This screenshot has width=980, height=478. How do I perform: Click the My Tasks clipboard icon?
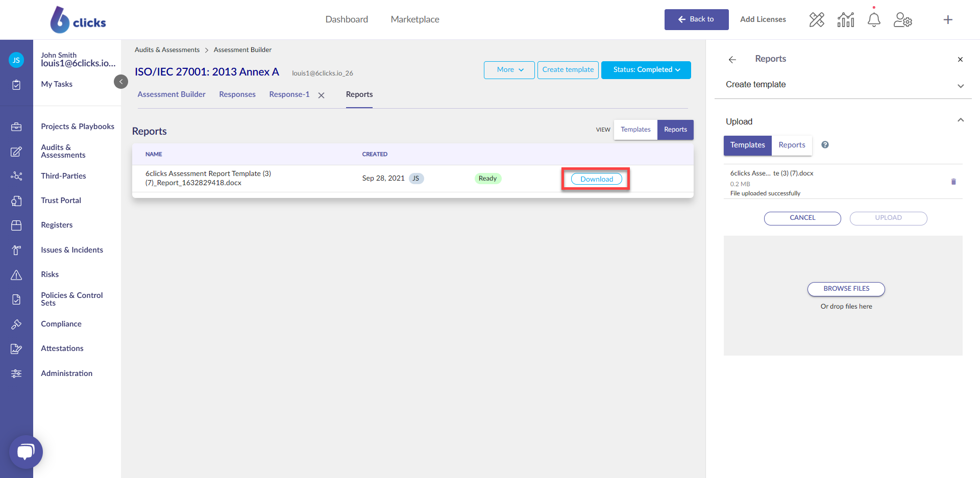click(x=16, y=85)
